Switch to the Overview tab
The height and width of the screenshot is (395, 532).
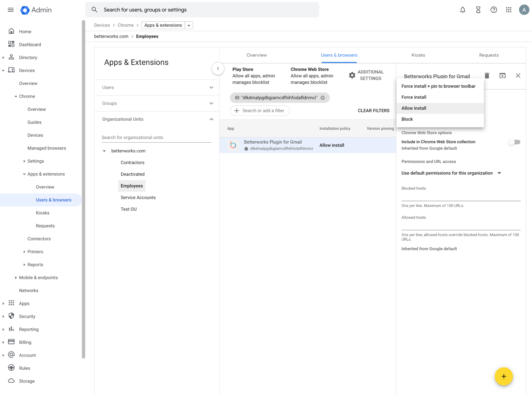pos(256,55)
